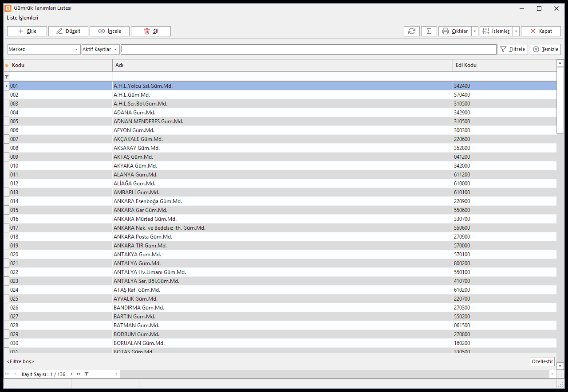568x392 pixels.
Task: Click the vertical scrollbar up arrow
Action: pyautogui.click(x=560, y=63)
